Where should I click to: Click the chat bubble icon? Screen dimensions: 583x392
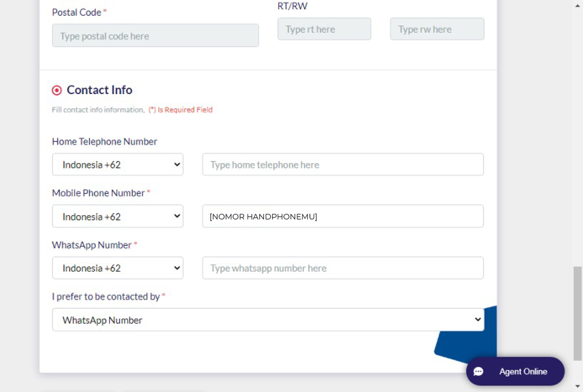[478, 372]
